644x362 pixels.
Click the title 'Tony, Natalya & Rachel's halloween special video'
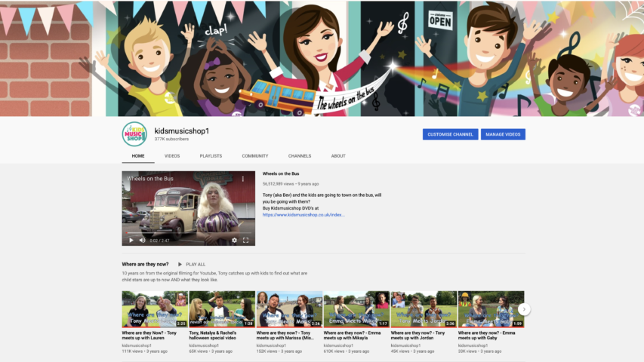click(x=213, y=336)
